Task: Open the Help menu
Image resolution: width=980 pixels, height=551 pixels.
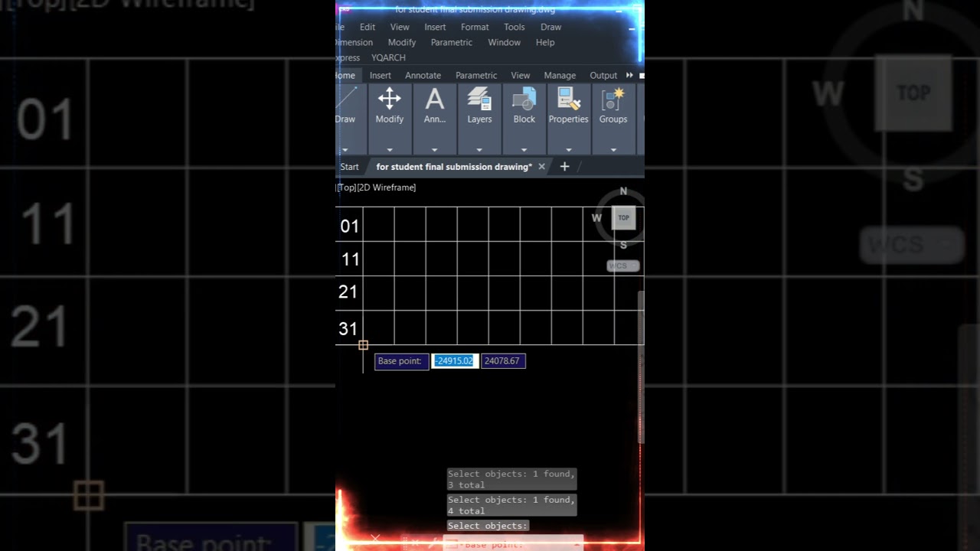Action: [x=545, y=42]
